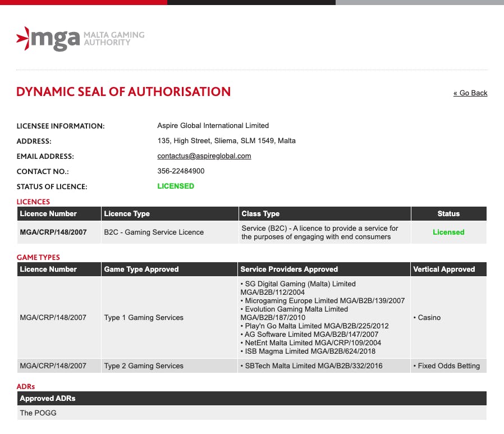The image size is (504, 434).
Task: Click the Service Providers Approved column header
Action: 324,269
